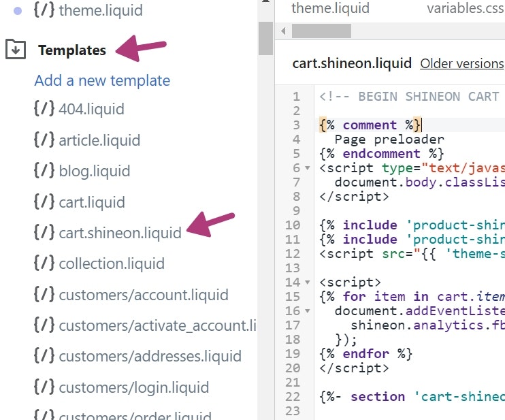Image resolution: width=505 pixels, height=420 pixels.
Task: Click the 'for item in cart' line
Action: (412, 297)
